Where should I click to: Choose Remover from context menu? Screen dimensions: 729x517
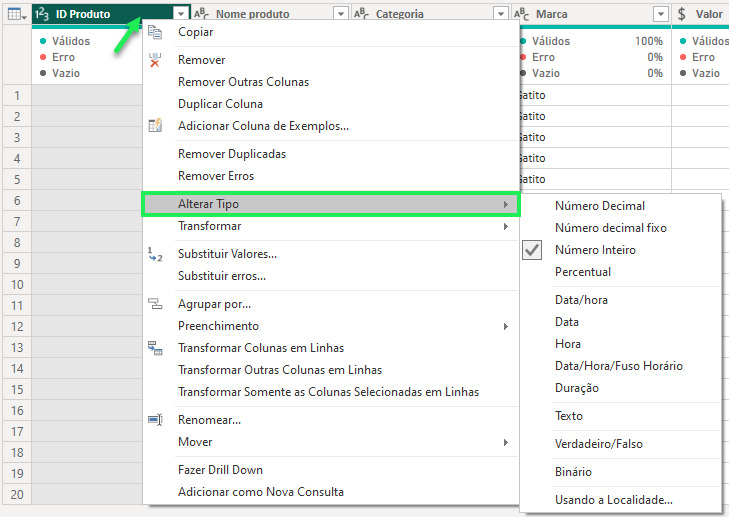point(201,60)
